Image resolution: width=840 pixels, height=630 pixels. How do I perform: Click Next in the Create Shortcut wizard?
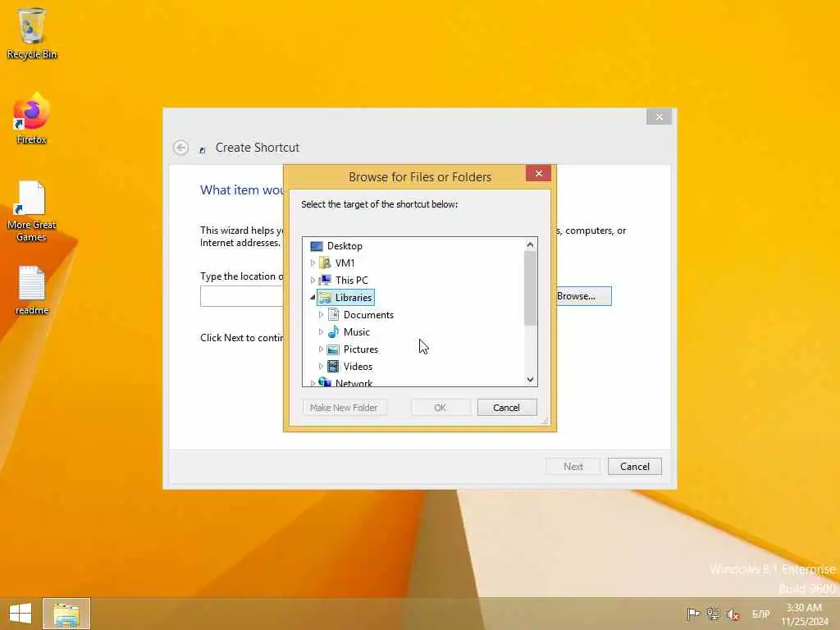click(573, 467)
